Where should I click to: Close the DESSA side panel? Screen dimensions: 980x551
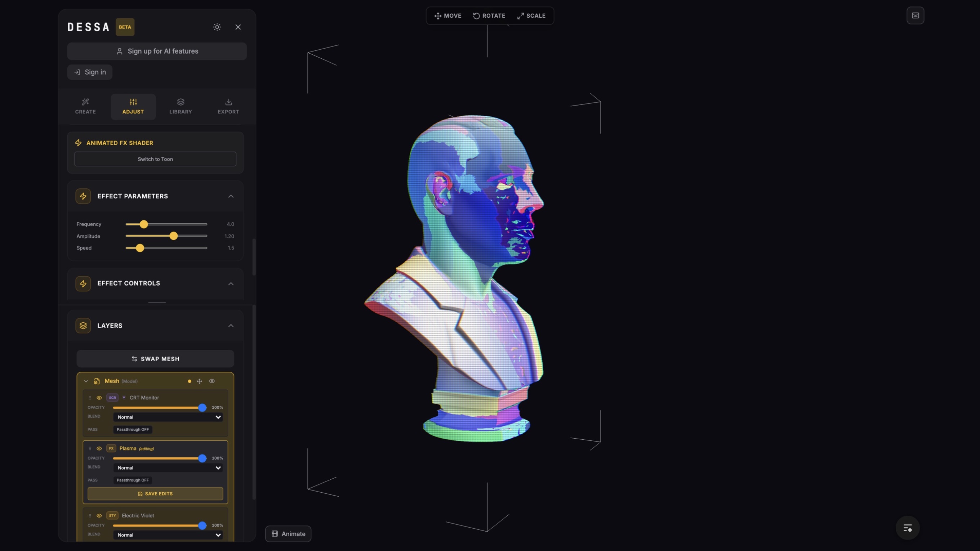(238, 27)
